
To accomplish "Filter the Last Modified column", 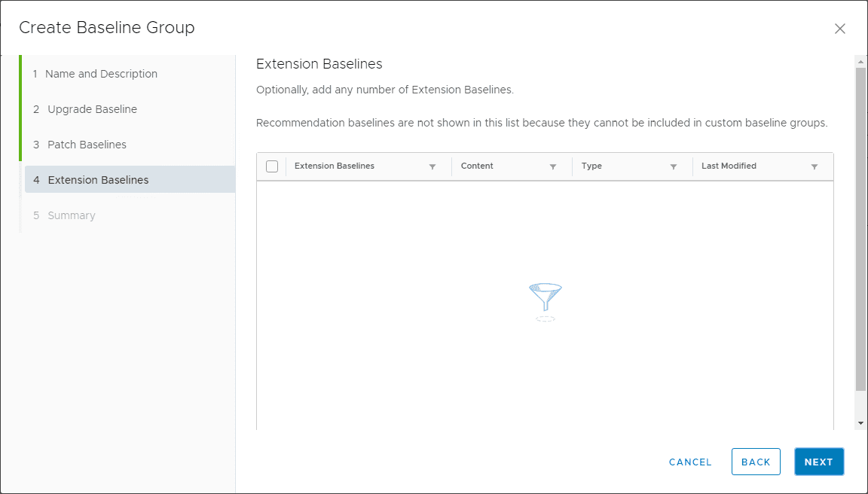I will click(x=815, y=166).
